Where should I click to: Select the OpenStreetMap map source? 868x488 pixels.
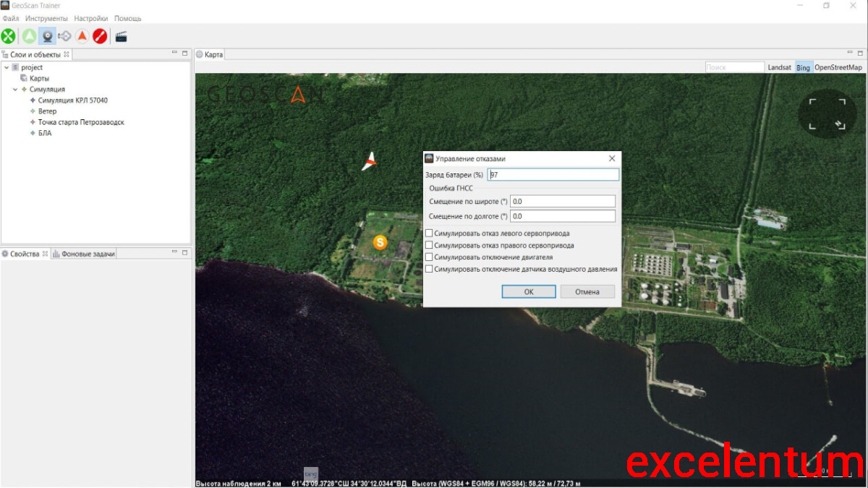pyautogui.click(x=838, y=67)
